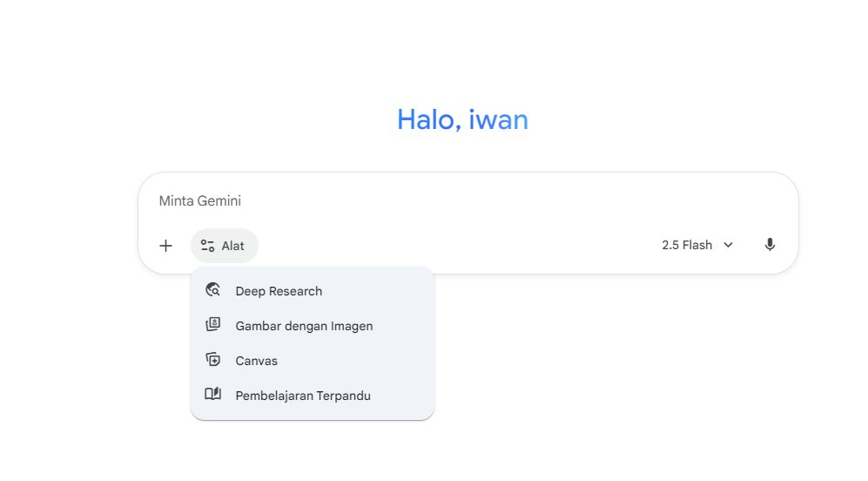
Task: Click the Halo, iwan greeting text
Action: coord(463,119)
